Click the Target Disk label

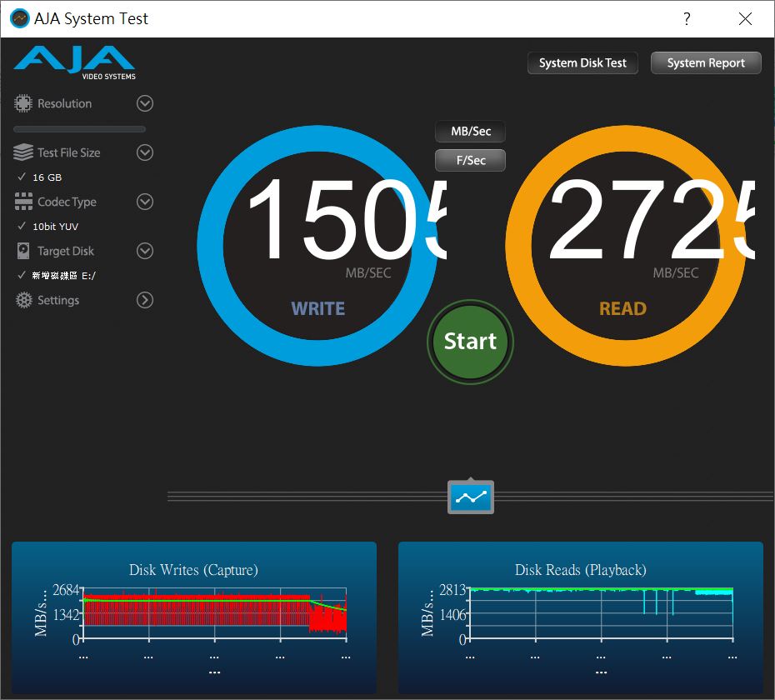tap(66, 251)
